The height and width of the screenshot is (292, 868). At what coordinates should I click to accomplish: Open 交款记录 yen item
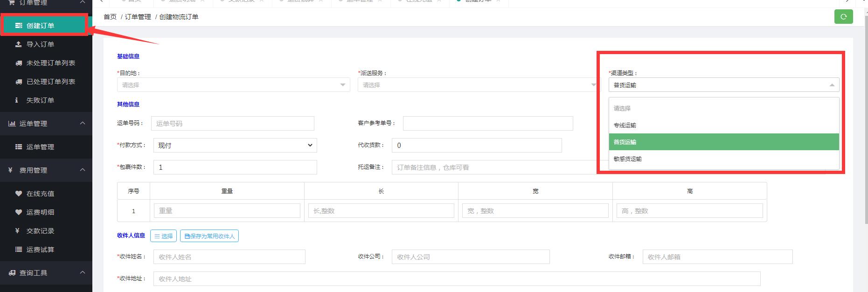40,231
